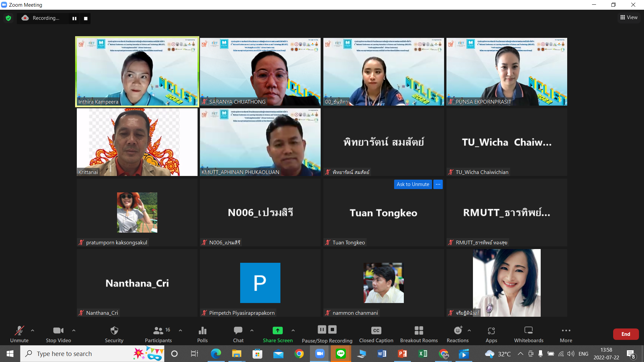Pause recording from top-left indicator
The height and width of the screenshot is (362, 644).
74,18
